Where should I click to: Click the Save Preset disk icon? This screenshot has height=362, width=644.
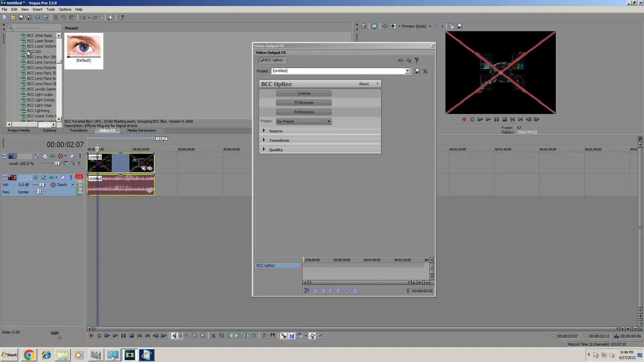point(417,71)
